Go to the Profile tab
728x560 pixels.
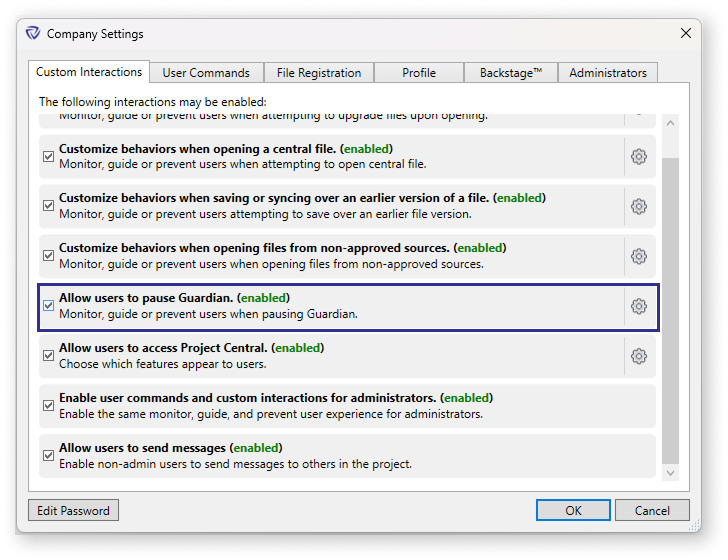point(419,73)
